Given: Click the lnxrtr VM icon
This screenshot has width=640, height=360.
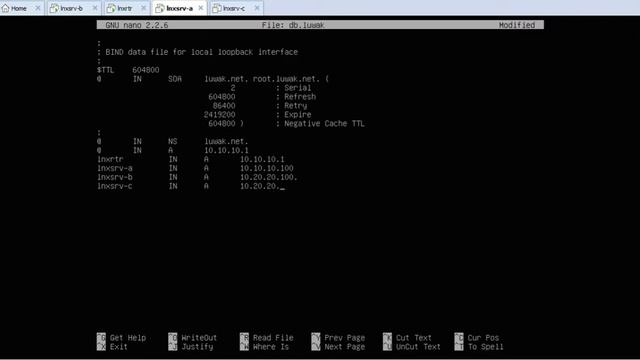Looking at the screenshot, I should click(x=111, y=8).
